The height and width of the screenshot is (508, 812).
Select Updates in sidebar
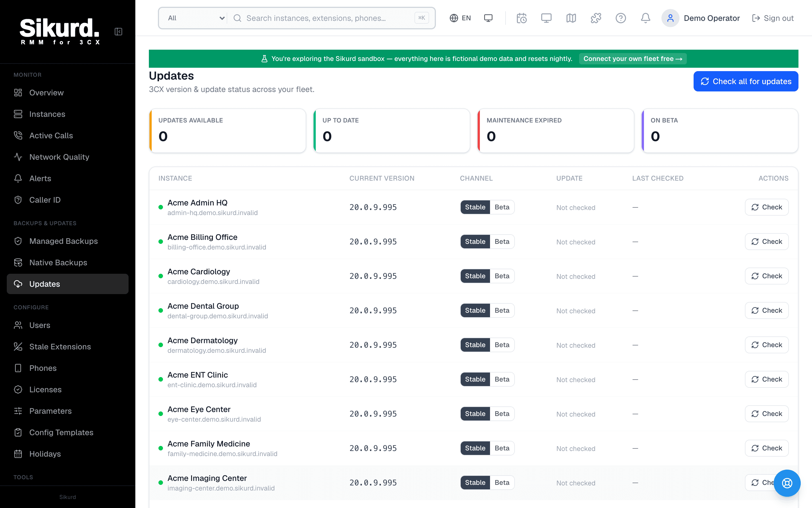pos(67,284)
